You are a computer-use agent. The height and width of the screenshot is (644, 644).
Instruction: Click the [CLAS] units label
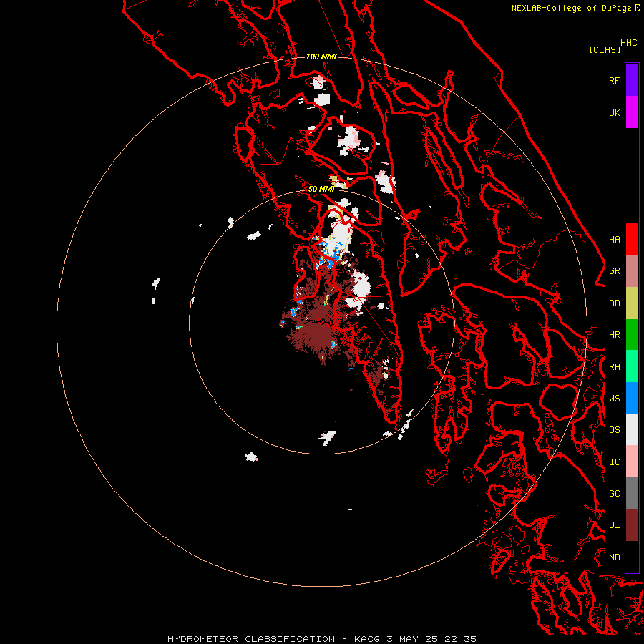(605, 49)
